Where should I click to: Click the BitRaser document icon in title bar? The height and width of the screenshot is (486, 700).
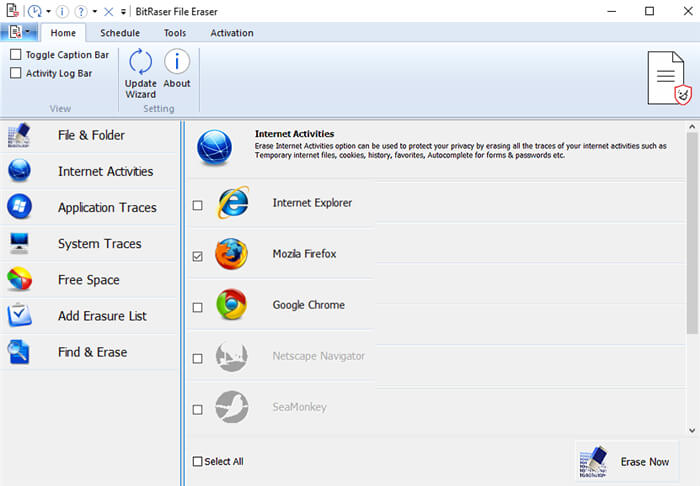point(12,10)
